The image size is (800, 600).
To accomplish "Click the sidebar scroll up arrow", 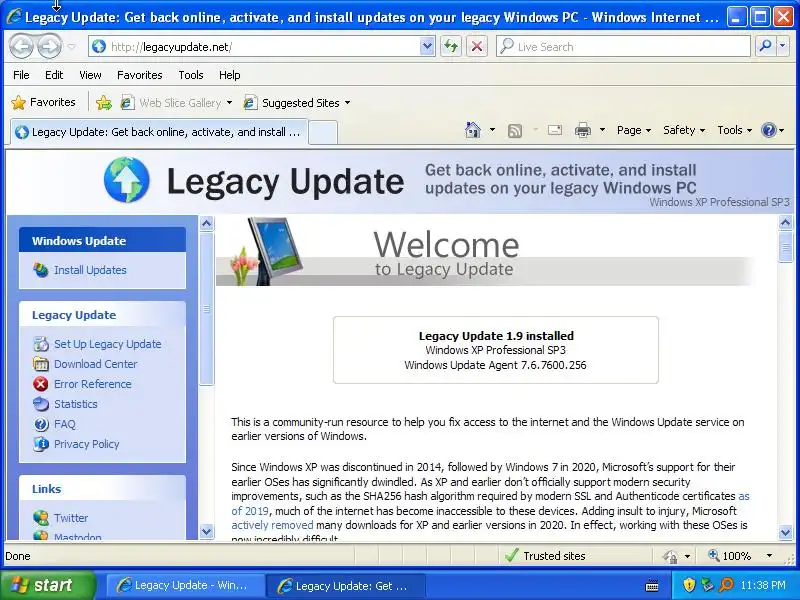I will point(206,223).
